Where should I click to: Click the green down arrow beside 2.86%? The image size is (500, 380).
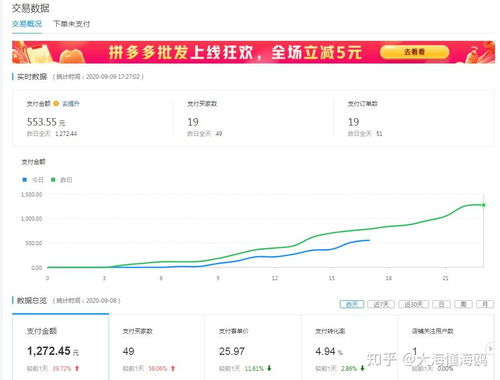[x=362, y=368]
